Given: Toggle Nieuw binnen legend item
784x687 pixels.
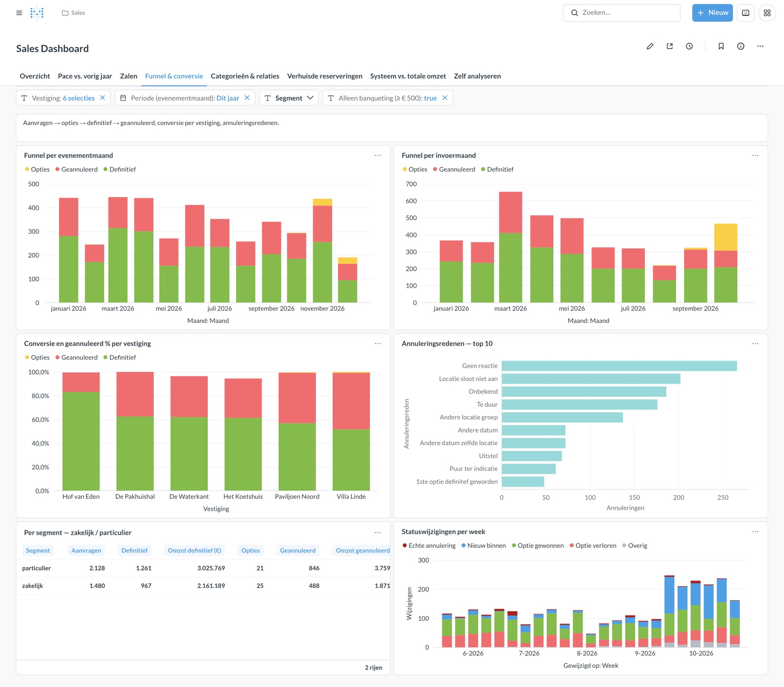Looking at the screenshot, I should [484, 545].
